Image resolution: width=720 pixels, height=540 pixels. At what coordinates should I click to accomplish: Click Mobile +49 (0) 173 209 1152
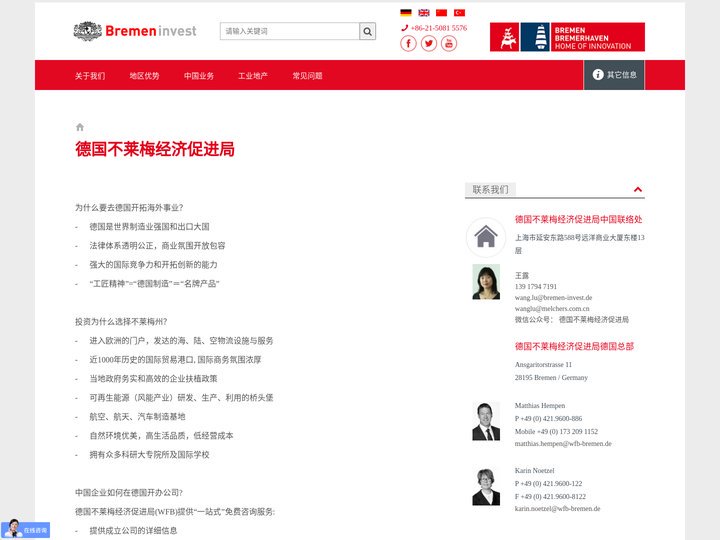coord(557,432)
